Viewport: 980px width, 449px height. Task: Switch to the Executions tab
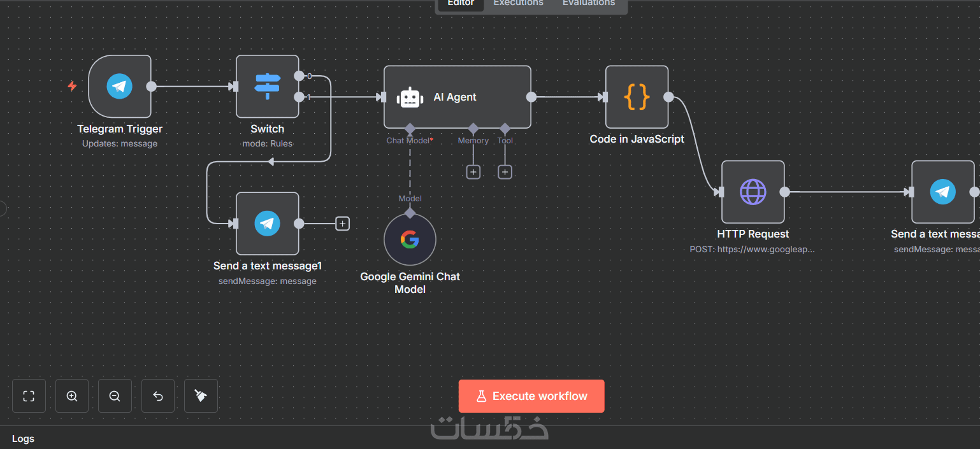[519, 3]
